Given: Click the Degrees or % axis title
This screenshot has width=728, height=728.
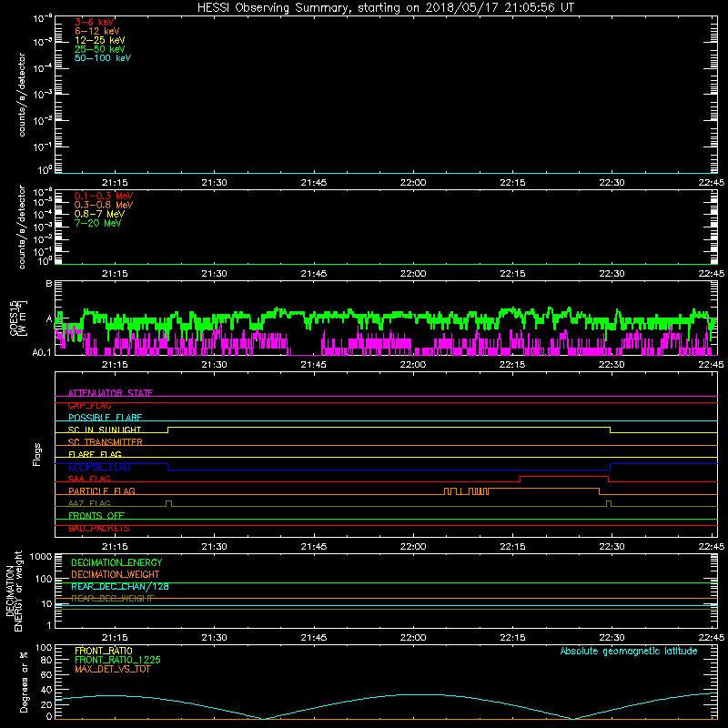Looking at the screenshot, I should click(24, 682).
